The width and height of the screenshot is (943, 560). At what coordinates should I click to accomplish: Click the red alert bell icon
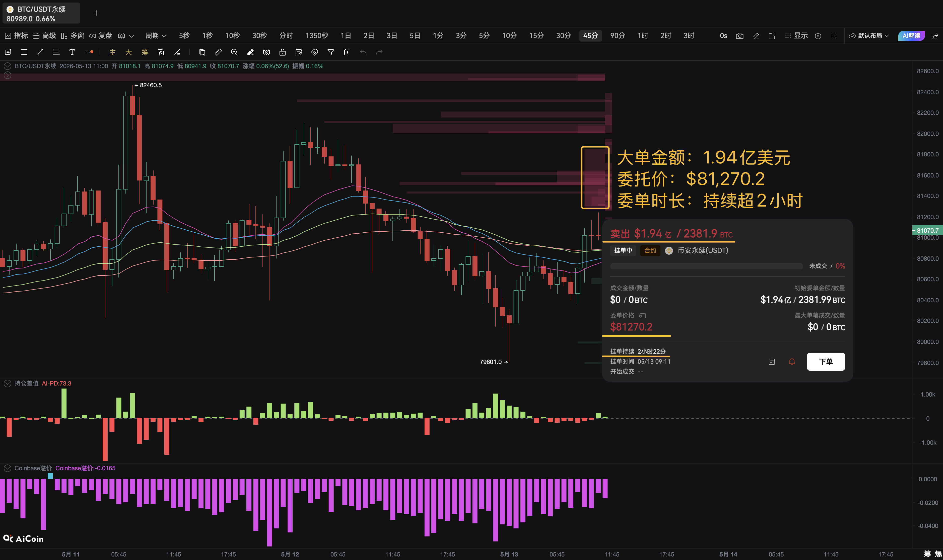click(x=792, y=361)
